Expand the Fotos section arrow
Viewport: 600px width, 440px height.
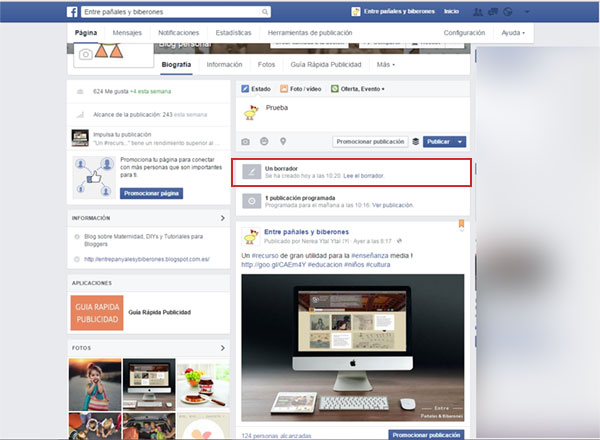[222, 348]
